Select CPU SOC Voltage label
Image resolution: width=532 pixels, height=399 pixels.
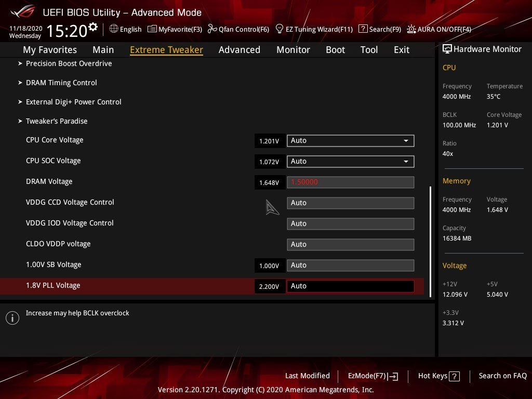[54, 161]
